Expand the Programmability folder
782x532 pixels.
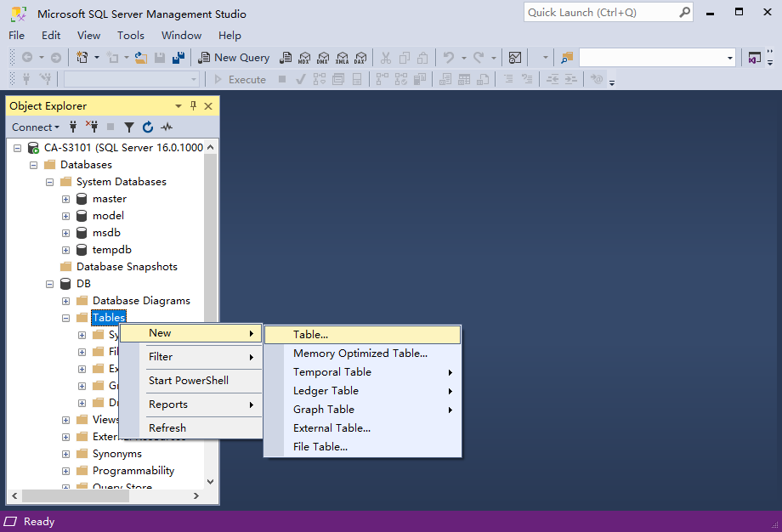(65, 471)
